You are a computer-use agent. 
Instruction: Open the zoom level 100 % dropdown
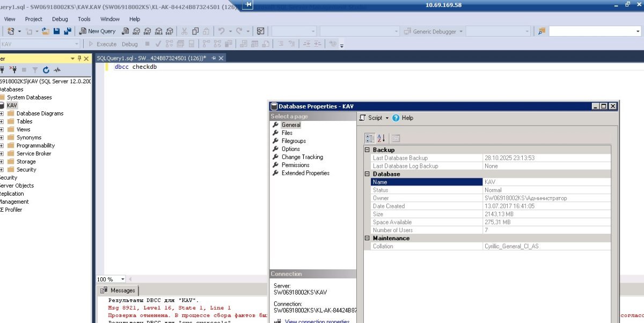[123, 279]
